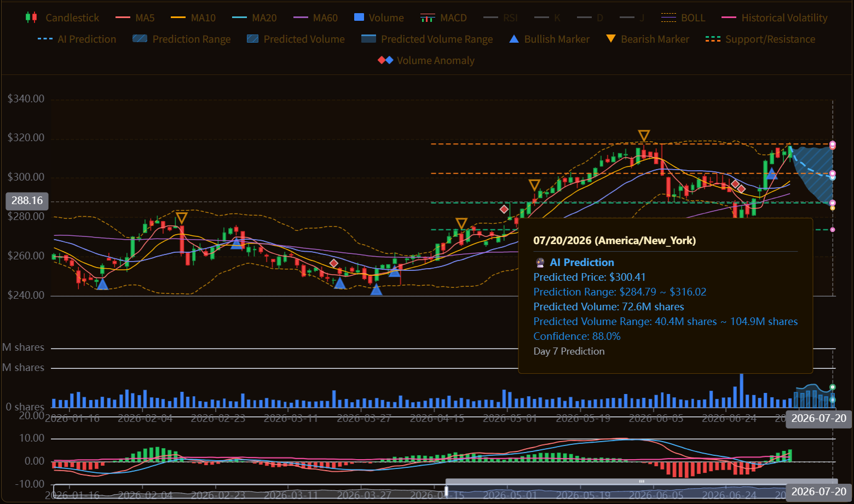Click the volume anomaly diamond near May 1
The width and height of the screenshot is (854, 504).
point(504,209)
